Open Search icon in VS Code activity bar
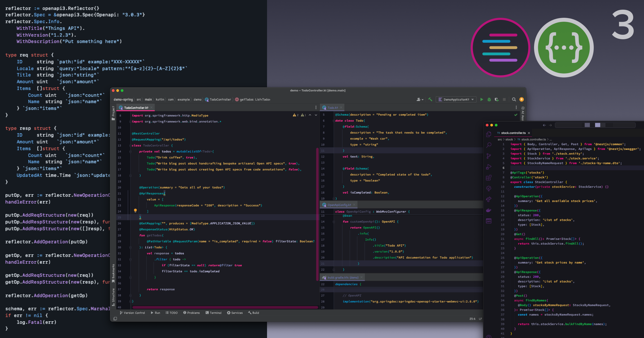This screenshot has width=644, height=338. 488,145
